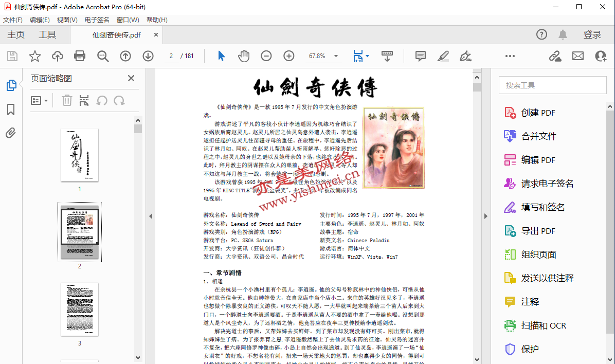Open the sign document pen icon
This screenshot has height=364, width=615.
point(465,56)
